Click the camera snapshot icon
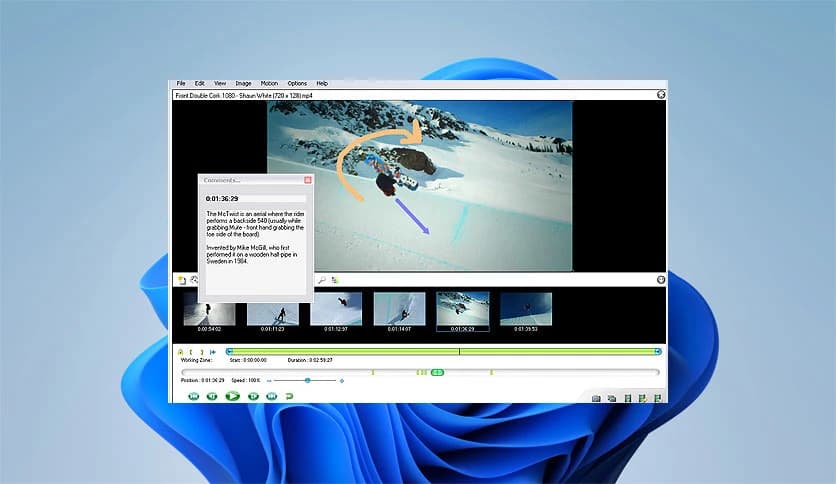 597,398
